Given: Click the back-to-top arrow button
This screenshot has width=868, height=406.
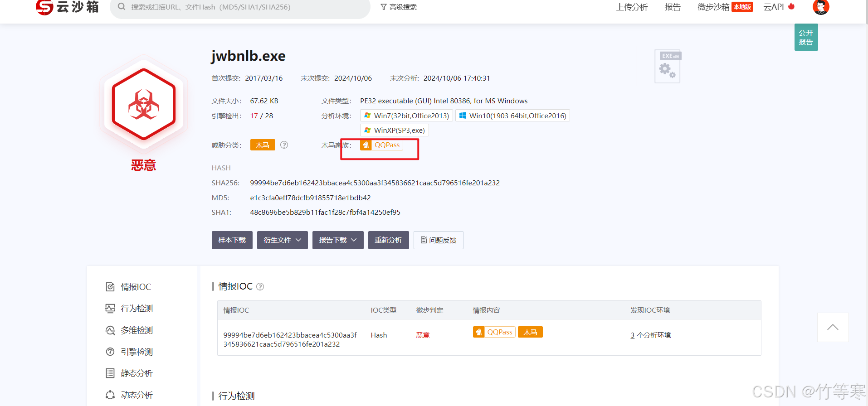Looking at the screenshot, I should pos(833,327).
